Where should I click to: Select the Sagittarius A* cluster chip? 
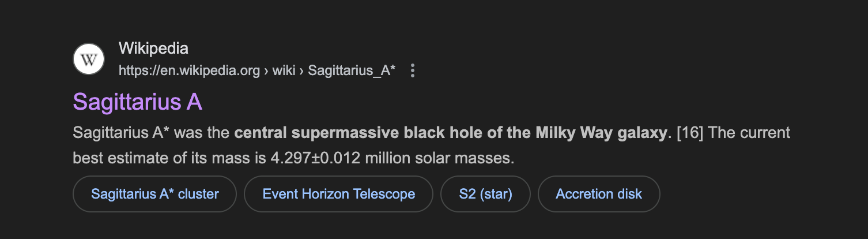(x=154, y=194)
